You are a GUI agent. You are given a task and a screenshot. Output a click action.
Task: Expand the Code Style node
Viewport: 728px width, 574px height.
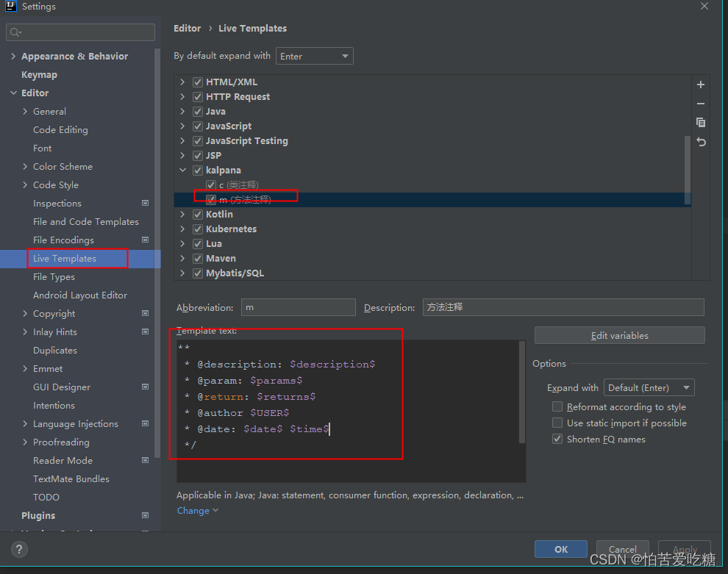coord(25,184)
